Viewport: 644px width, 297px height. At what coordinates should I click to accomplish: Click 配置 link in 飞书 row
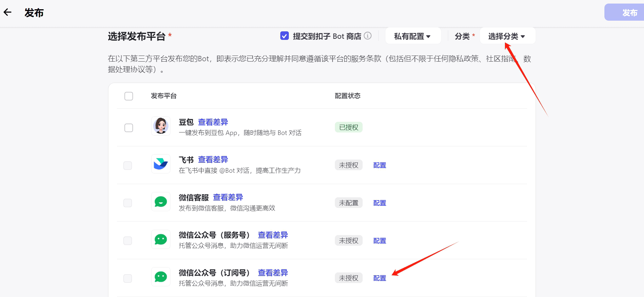(x=380, y=165)
